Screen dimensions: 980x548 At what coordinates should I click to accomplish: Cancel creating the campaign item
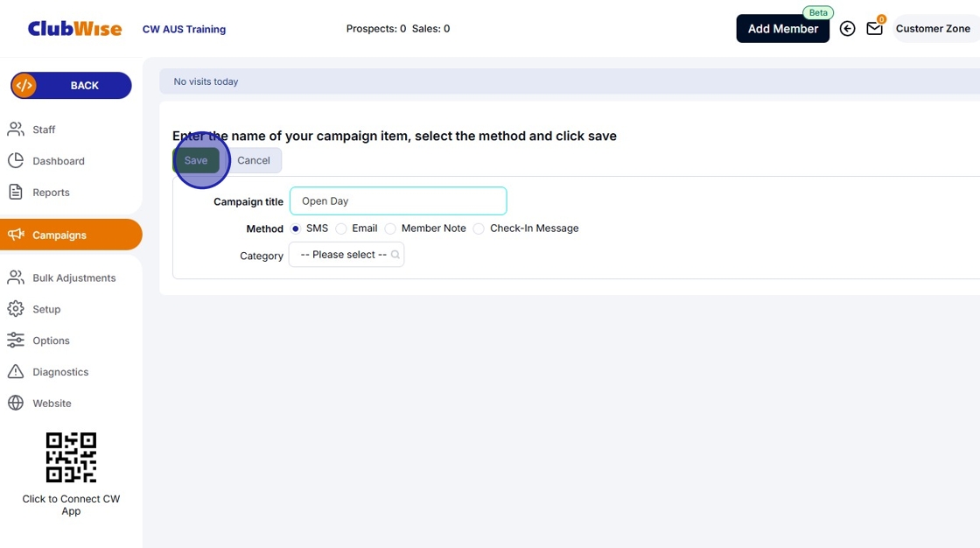click(x=254, y=160)
